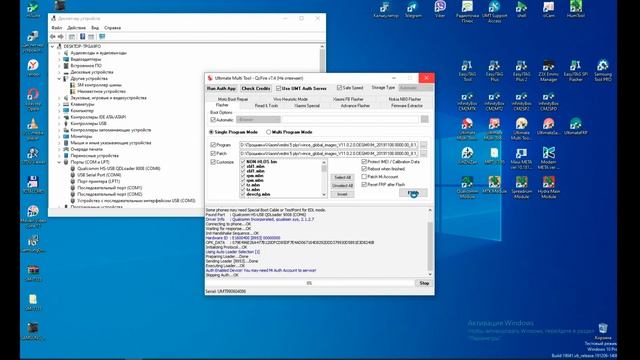The height and width of the screenshot is (360, 640).
Task: Click the back arrow in Device Manager toolbar
Action: pyautogui.click(x=53, y=37)
